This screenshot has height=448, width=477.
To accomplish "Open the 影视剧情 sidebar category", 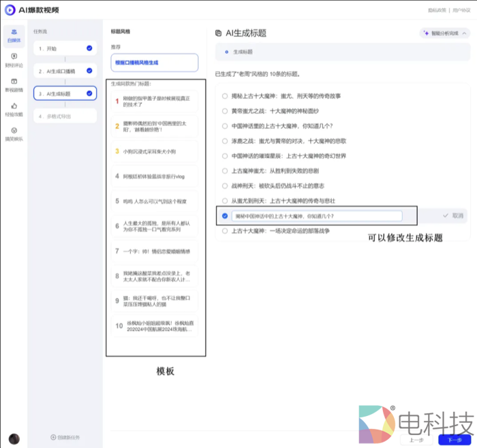I will 14,84.
